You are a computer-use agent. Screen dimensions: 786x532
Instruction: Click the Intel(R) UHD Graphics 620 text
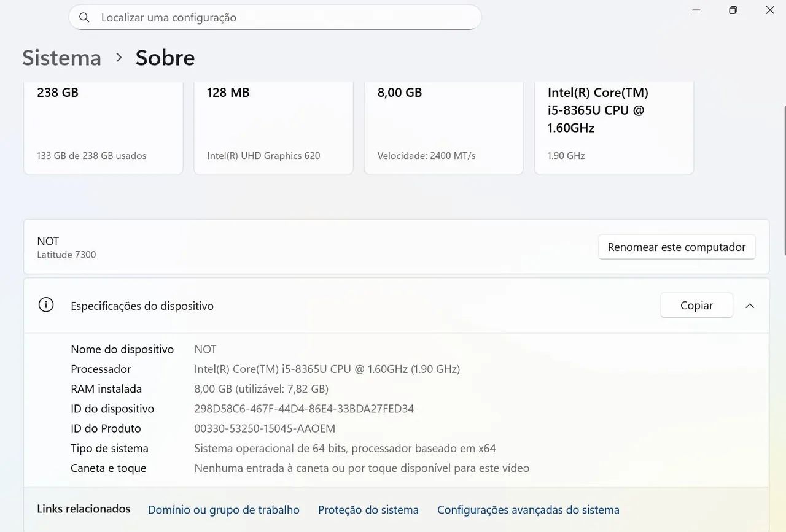tap(263, 156)
